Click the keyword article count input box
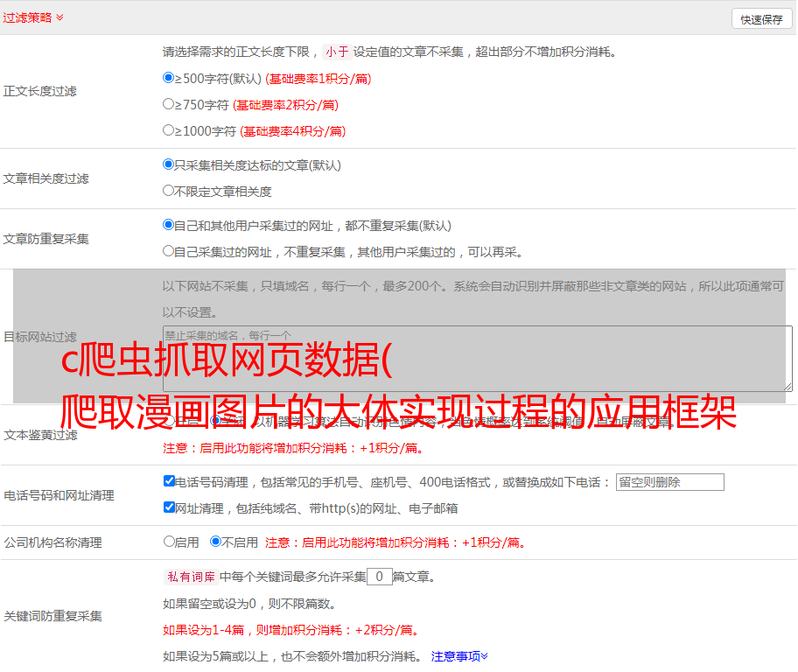 [x=379, y=577]
